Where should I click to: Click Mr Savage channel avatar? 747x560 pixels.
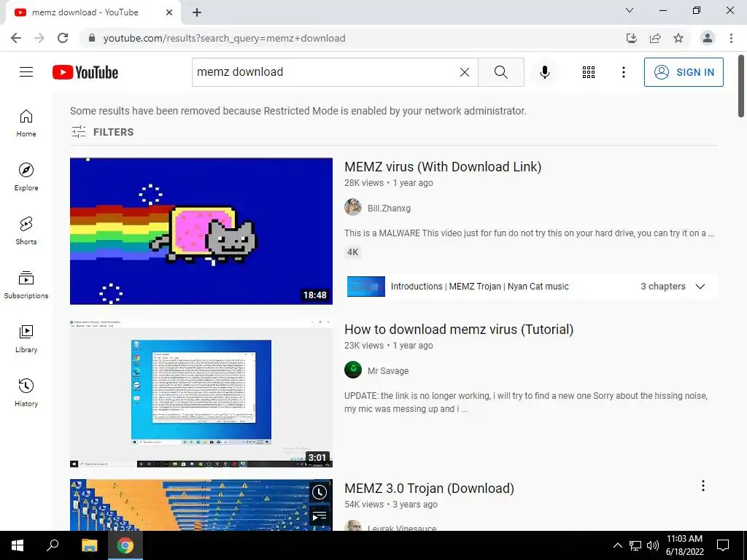[x=353, y=370]
